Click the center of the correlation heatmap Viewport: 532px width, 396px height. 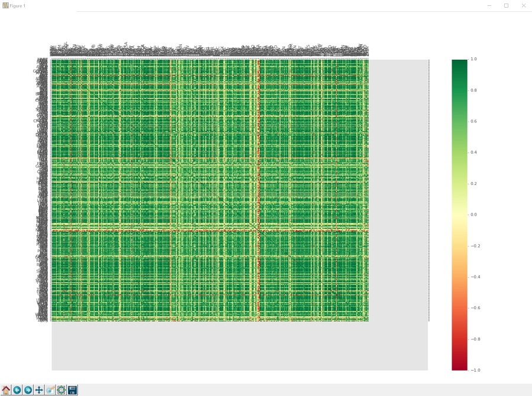210,190
